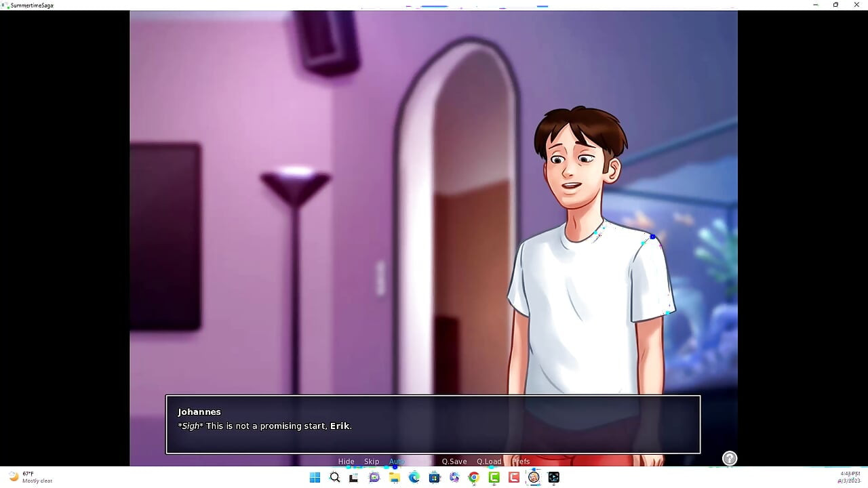
Task: Open taskbar Search magnifier
Action: (334, 477)
